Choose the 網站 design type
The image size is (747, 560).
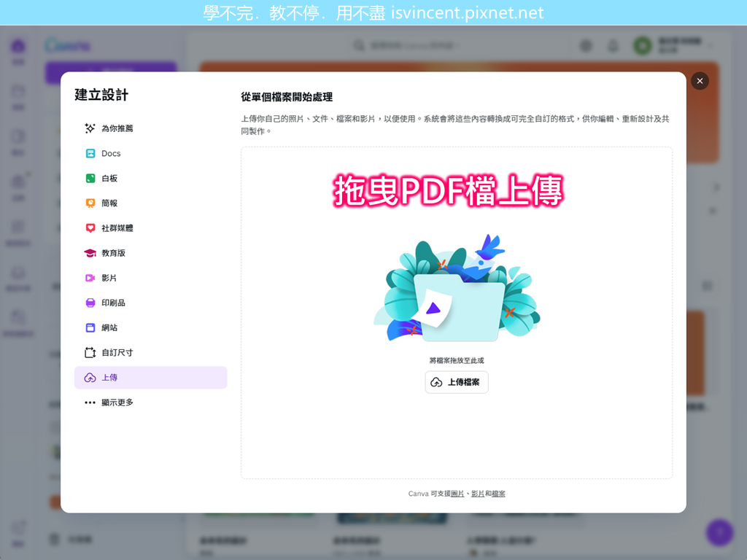[x=150, y=327]
